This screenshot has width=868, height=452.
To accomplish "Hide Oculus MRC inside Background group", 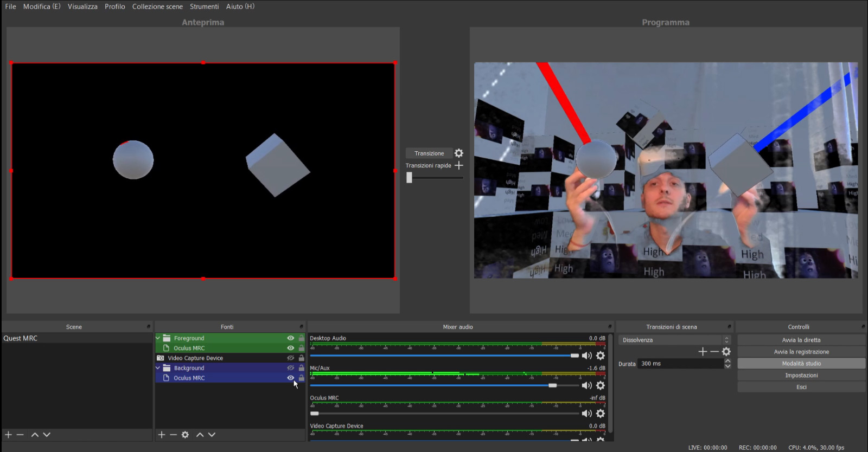I will tap(291, 378).
